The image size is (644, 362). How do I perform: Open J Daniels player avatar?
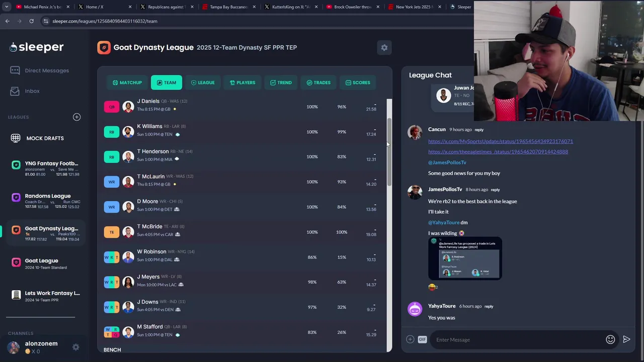[128, 107]
